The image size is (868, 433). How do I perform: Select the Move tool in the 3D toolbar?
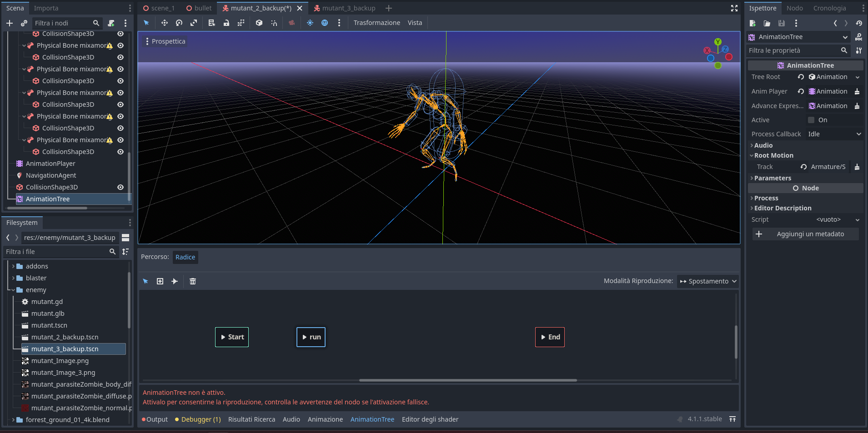(164, 23)
